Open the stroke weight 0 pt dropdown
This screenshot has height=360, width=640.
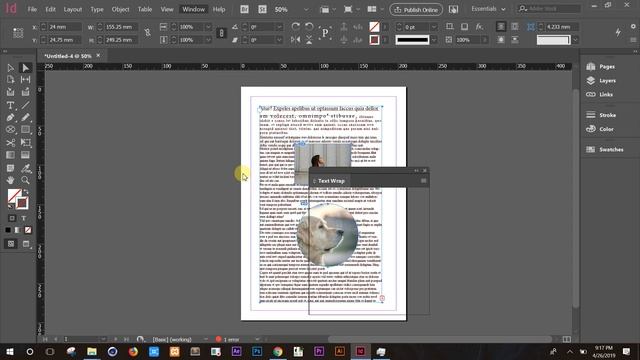(x=434, y=27)
